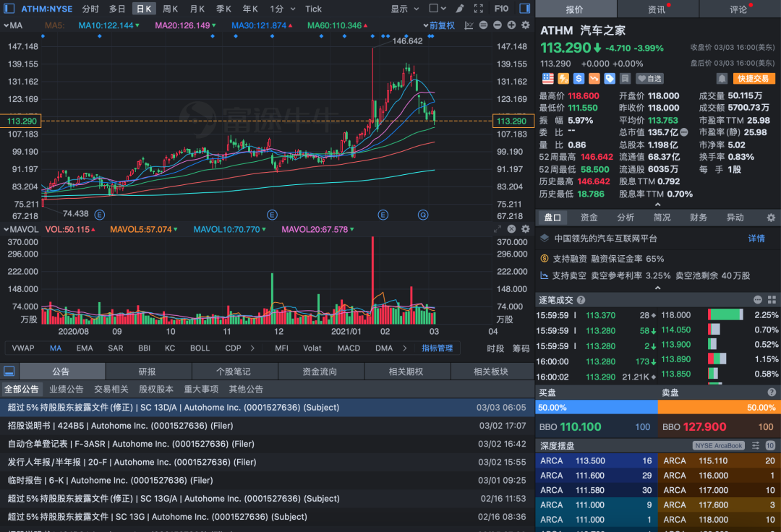
Task: Show more sub indicators after DMA
Action: (404, 348)
